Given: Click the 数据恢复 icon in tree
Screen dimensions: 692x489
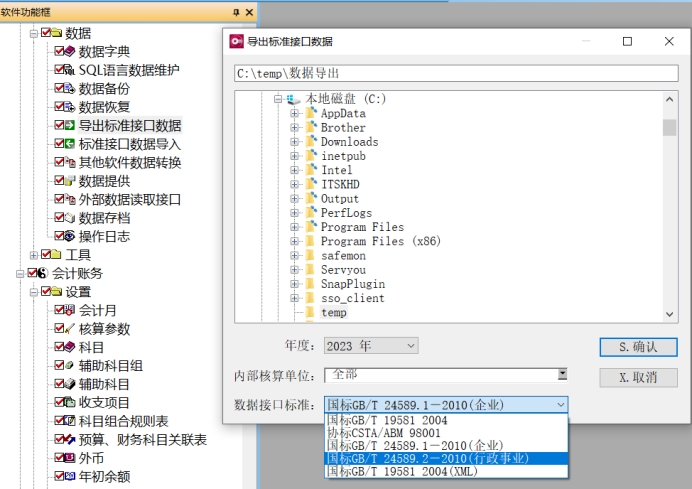Looking at the screenshot, I should (x=71, y=107).
